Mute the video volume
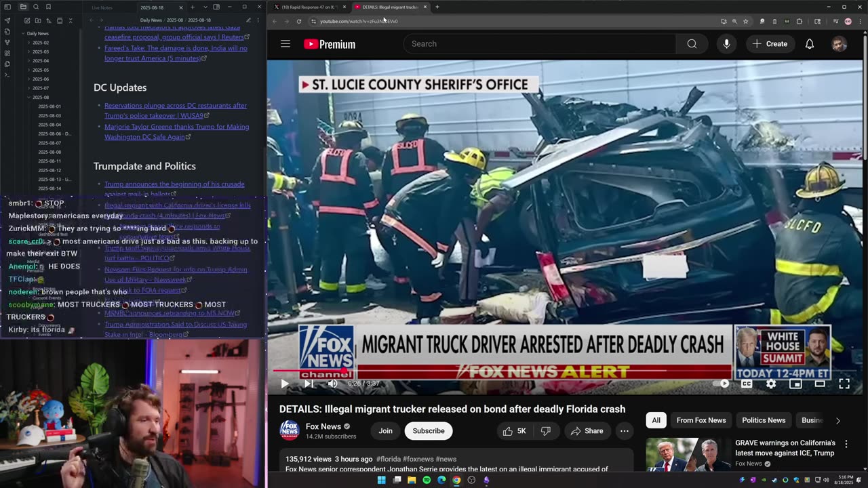 [x=332, y=384]
